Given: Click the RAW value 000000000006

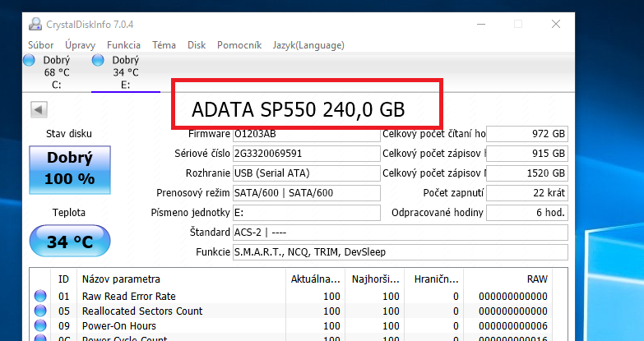Looking at the screenshot, I should point(513,326).
